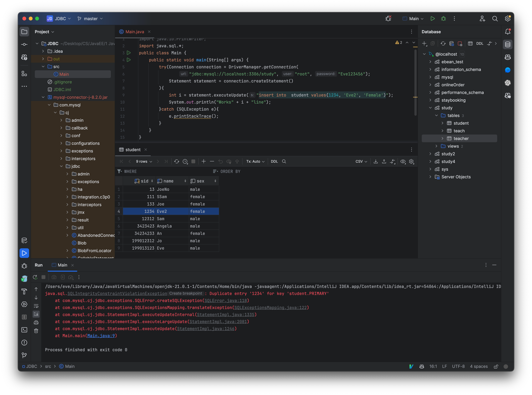Open the Code With Me user icon

point(482,19)
